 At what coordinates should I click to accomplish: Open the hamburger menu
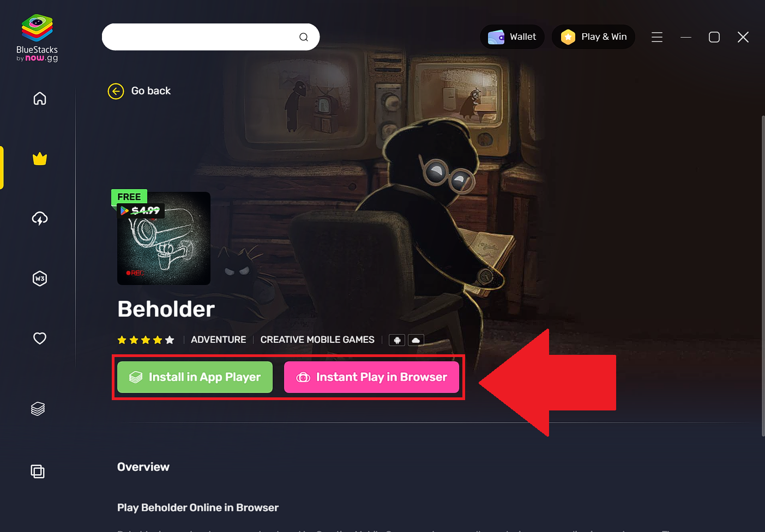click(657, 37)
